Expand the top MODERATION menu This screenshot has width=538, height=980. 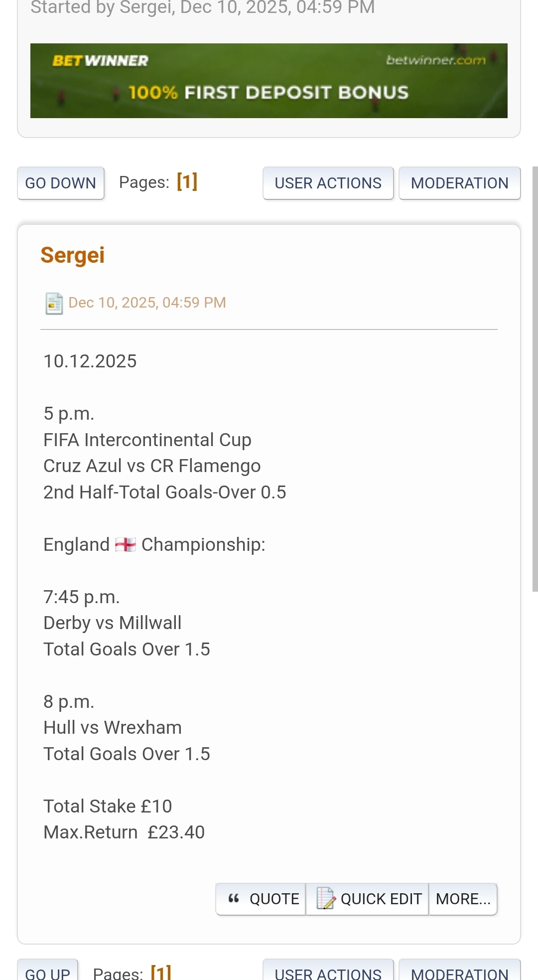459,183
